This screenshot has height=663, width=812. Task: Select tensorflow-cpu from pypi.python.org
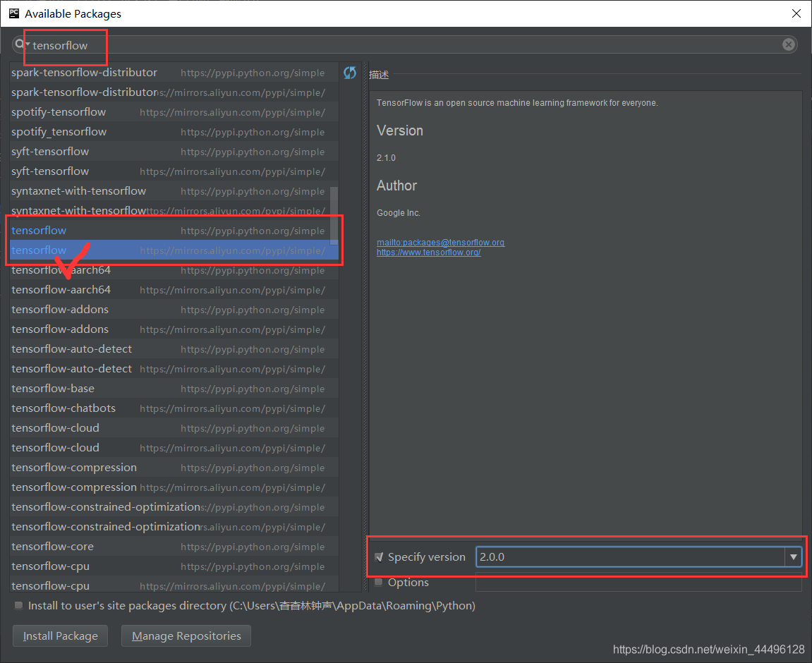(x=174, y=566)
